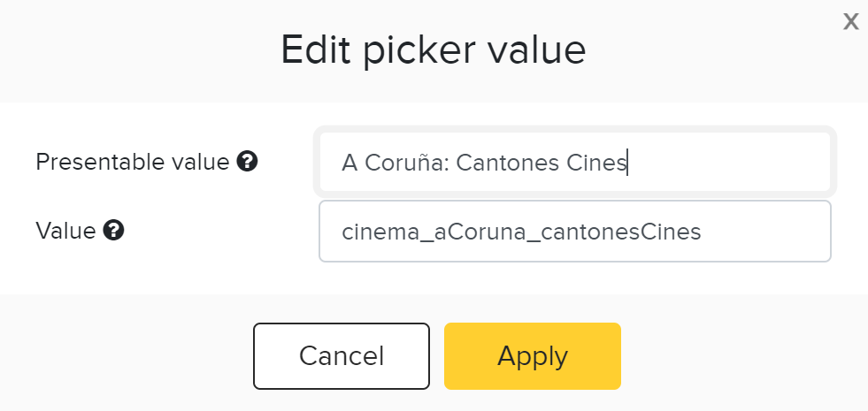Click the Coruña text in the presentable field
This screenshot has height=411, width=868.
(x=407, y=163)
